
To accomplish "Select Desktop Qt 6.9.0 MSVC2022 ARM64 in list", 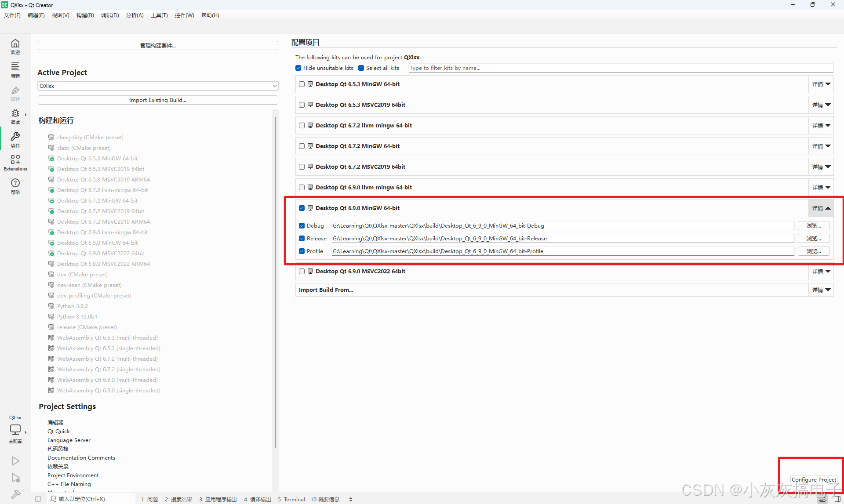I will pos(103,264).
